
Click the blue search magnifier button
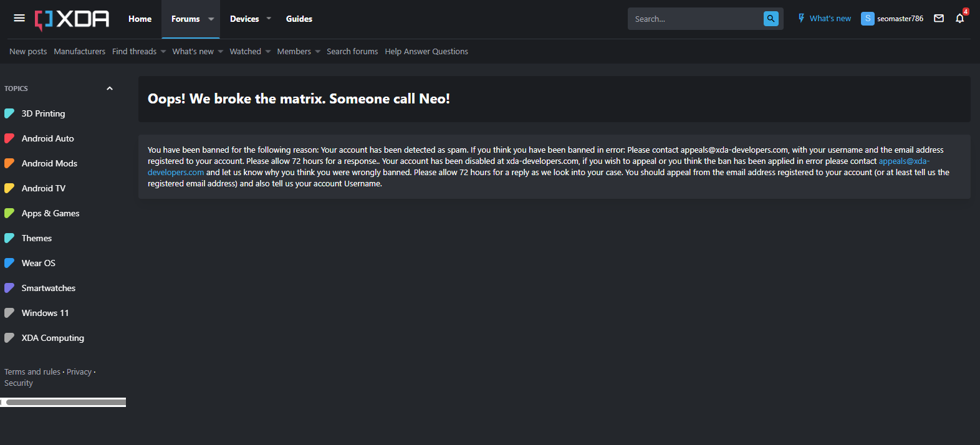click(x=771, y=19)
